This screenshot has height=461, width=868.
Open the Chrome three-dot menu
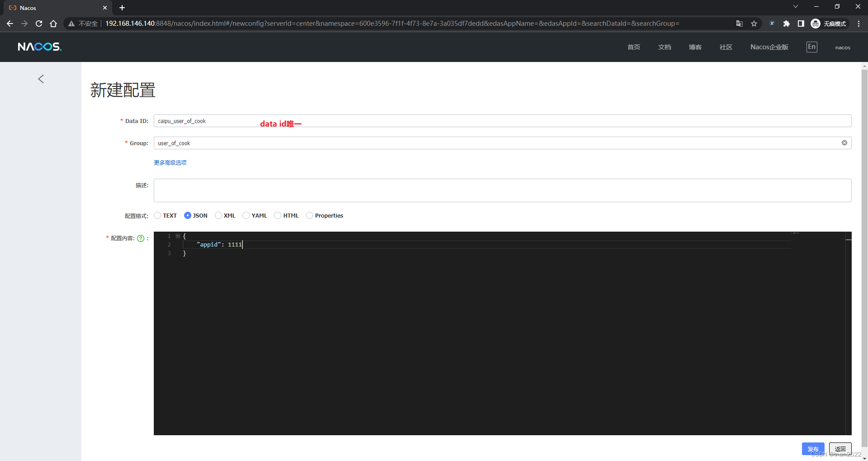859,24
